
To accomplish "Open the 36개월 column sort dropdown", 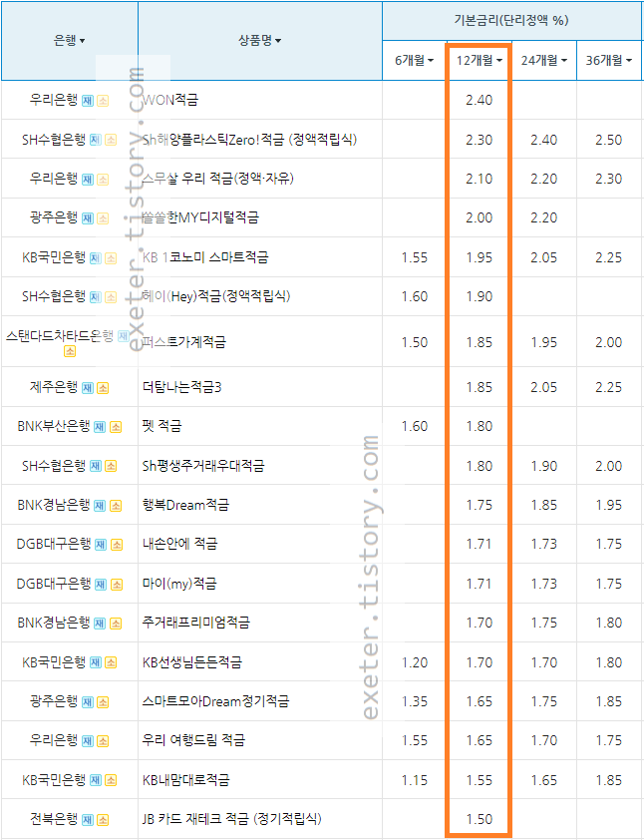I will coord(609,61).
